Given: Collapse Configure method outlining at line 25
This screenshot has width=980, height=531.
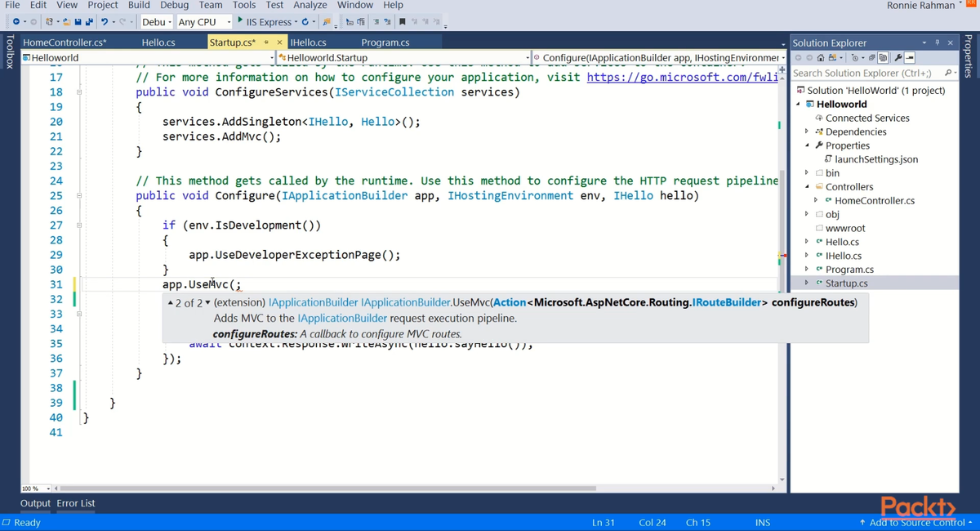Looking at the screenshot, I should point(79,196).
